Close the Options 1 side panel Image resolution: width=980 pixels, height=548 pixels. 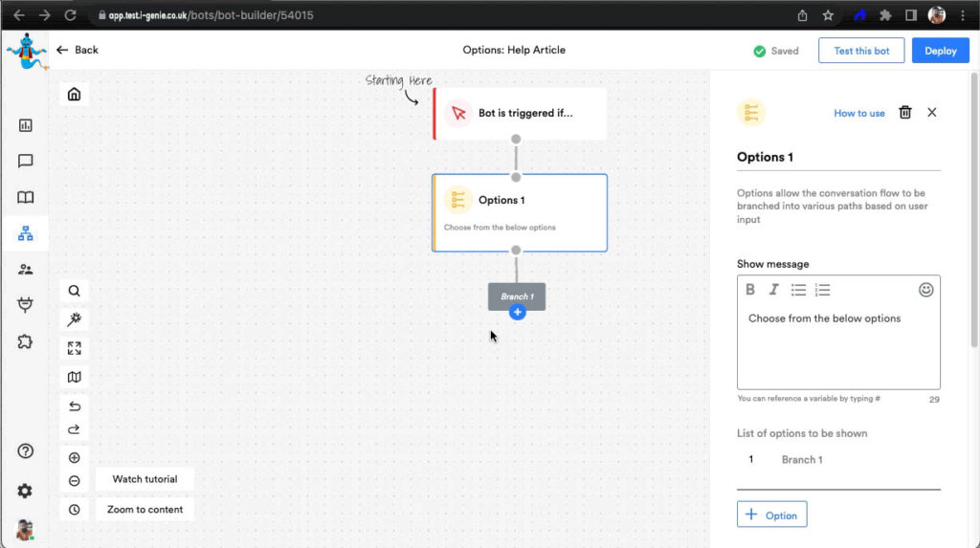pos(932,113)
